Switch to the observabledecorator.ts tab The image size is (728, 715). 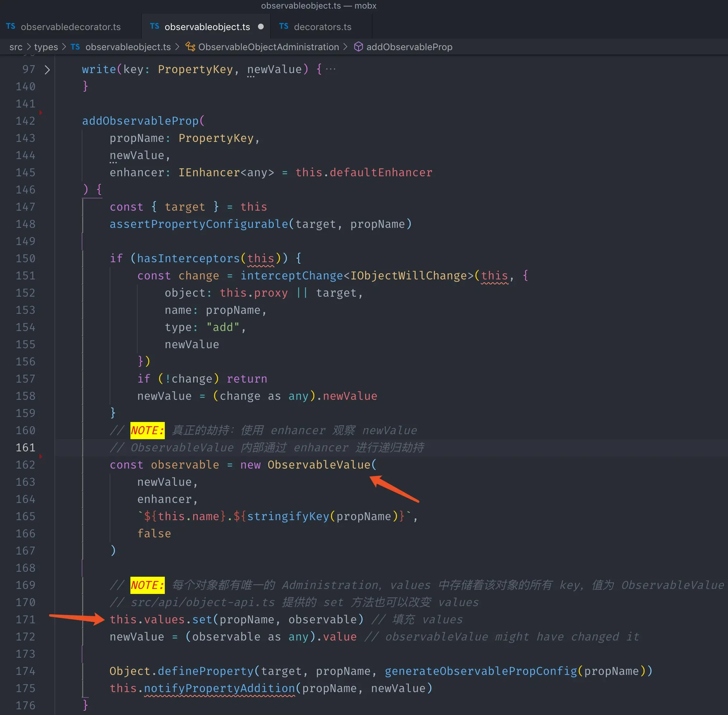point(71,27)
